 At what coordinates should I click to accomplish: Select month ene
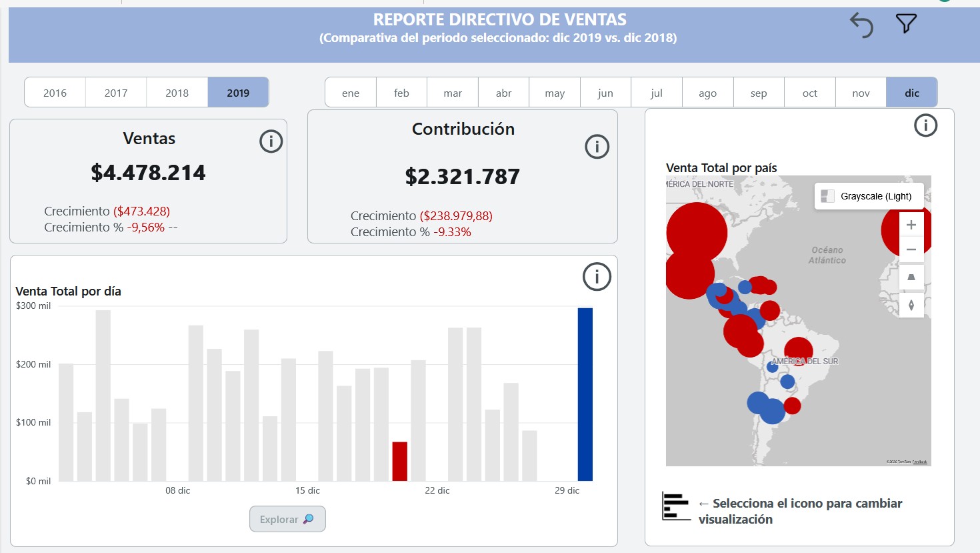[351, 93]
